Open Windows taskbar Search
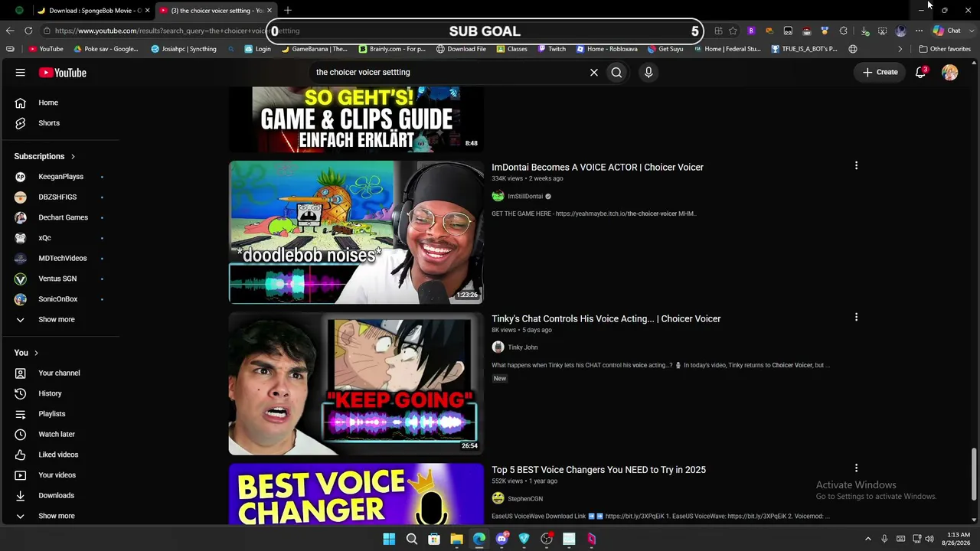The height and width of the screenshot is (551, 980). click(x=412, y=539)
